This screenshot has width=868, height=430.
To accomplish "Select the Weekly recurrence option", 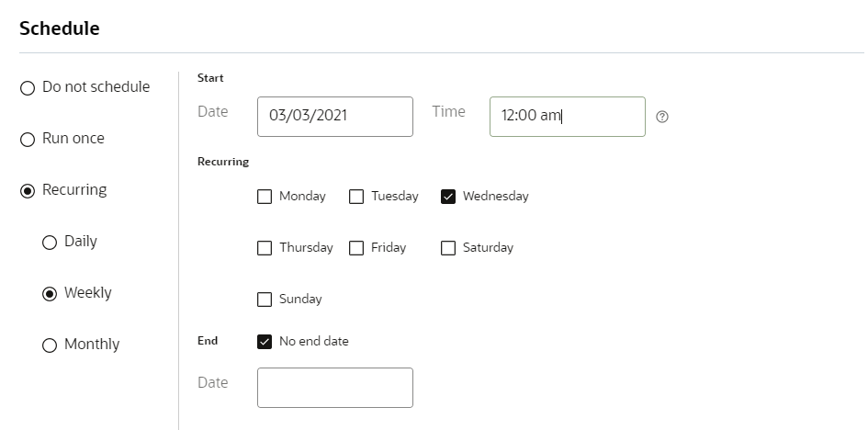I will pos(50,293).
